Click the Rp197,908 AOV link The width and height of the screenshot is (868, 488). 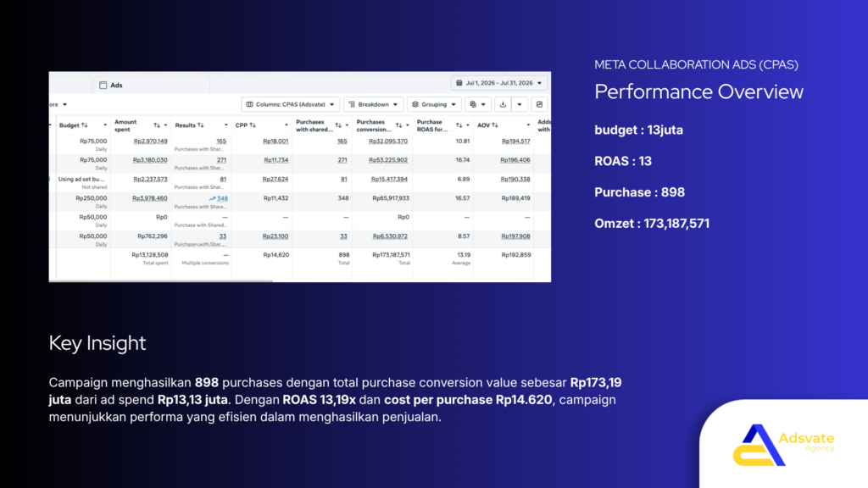515,236
